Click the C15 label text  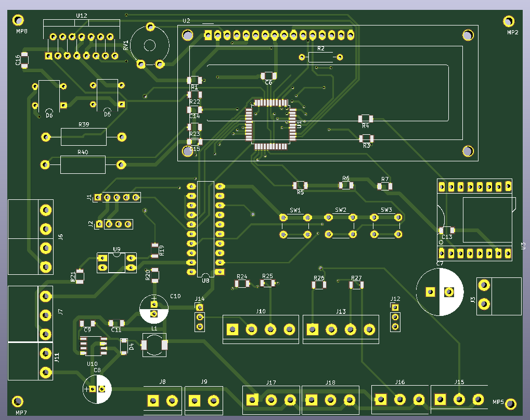pos(195,149)
